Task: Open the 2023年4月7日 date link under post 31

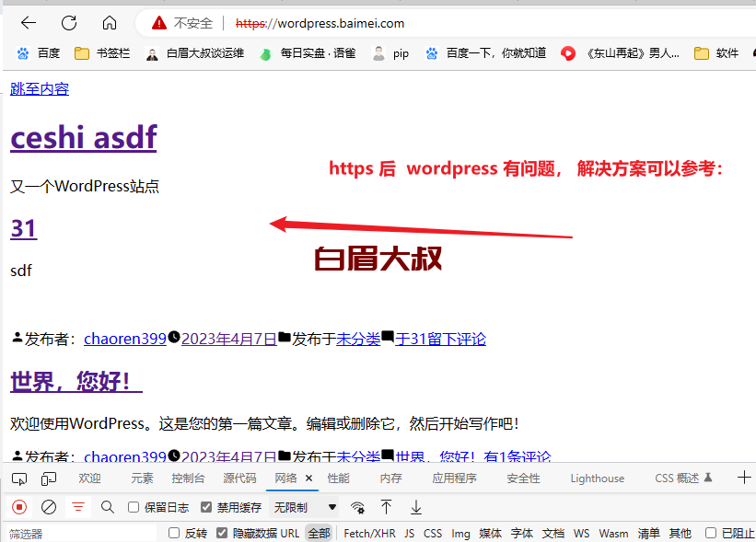Action: (x=229, y=339)
